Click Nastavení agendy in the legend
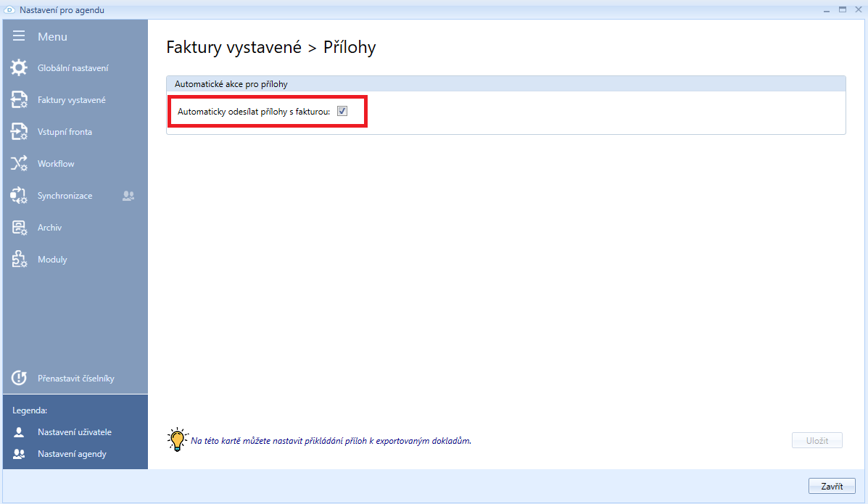 pos(72,454)
